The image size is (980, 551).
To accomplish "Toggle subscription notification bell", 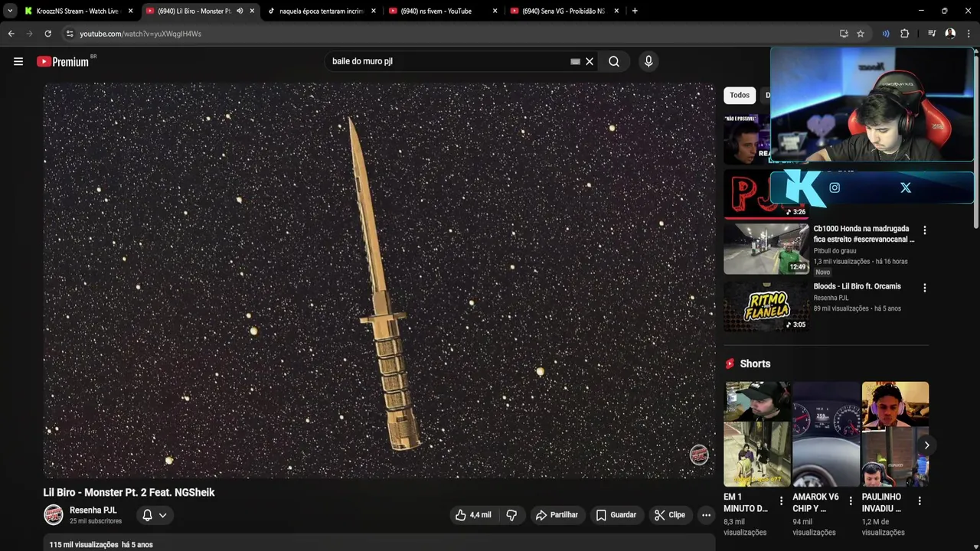I will tap(147, 515).
